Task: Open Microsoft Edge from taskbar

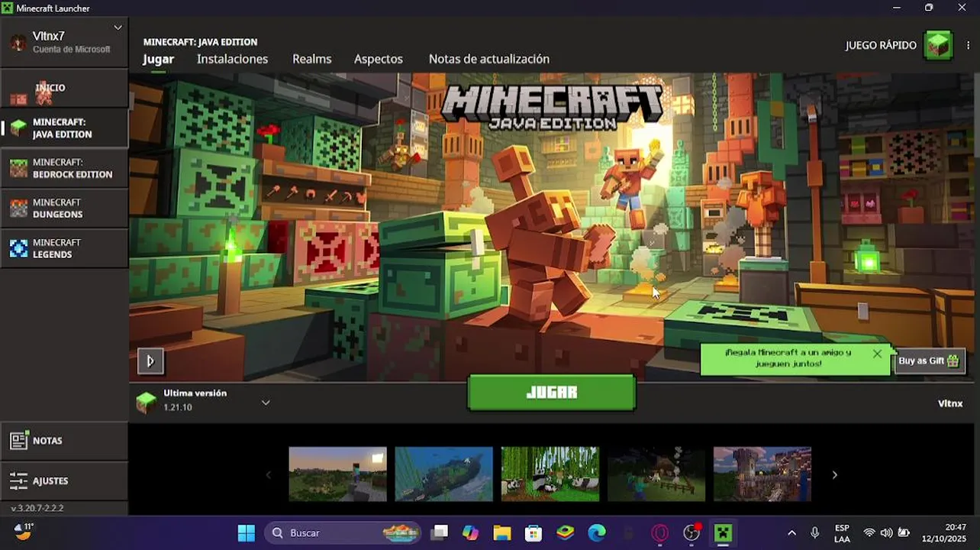Action: (597, 532)
